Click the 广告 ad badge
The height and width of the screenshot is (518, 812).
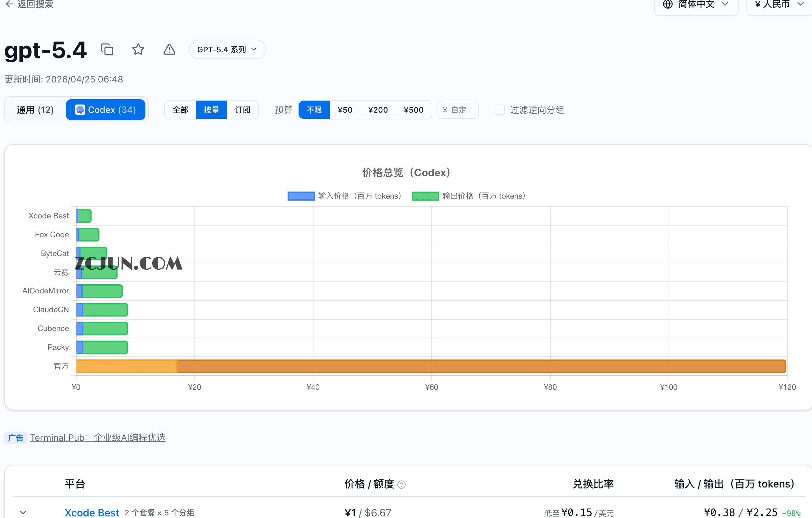(16, 438)
